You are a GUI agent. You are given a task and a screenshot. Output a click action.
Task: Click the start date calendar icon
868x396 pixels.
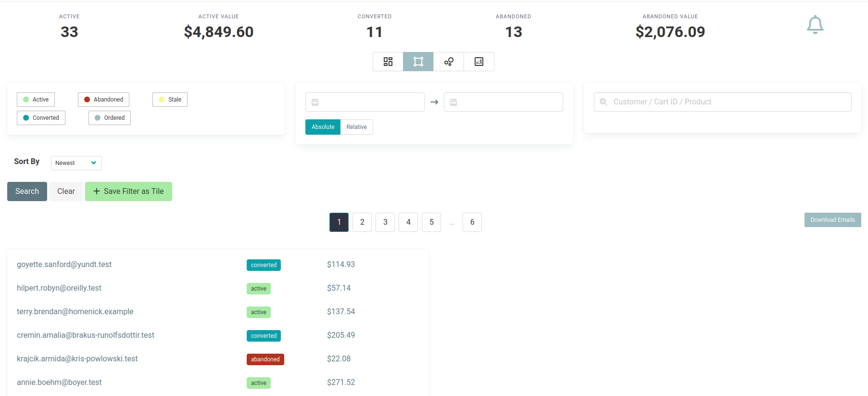click(315, 102)
